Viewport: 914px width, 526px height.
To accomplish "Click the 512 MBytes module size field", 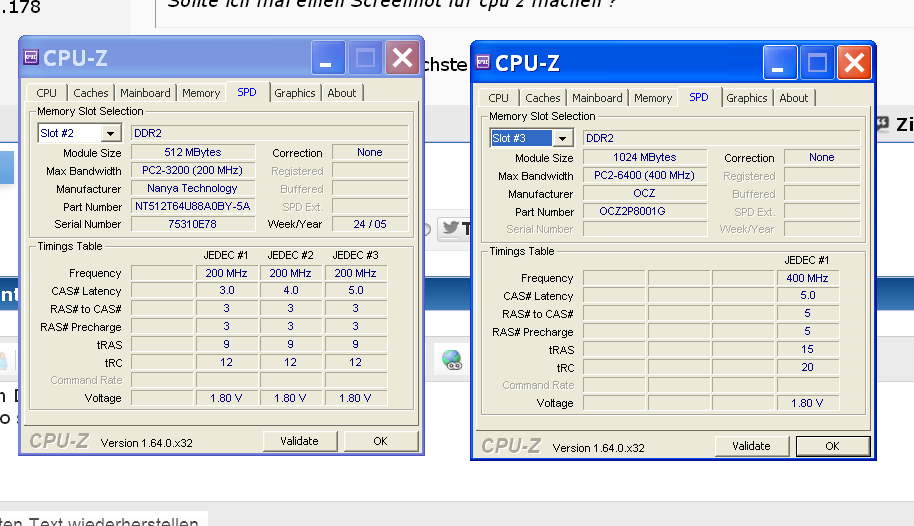I will pos(193,152).
